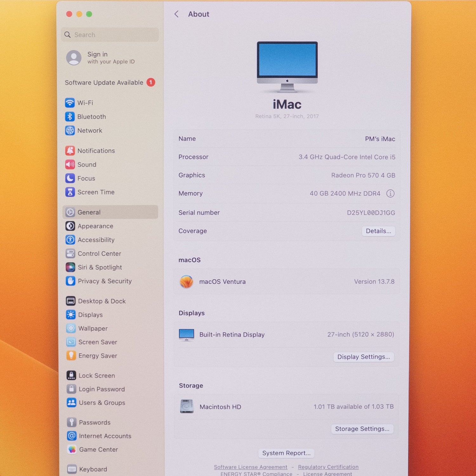Switch to Users & Groups pane
This screenshot has height=476, width=476.
[102, 403]
